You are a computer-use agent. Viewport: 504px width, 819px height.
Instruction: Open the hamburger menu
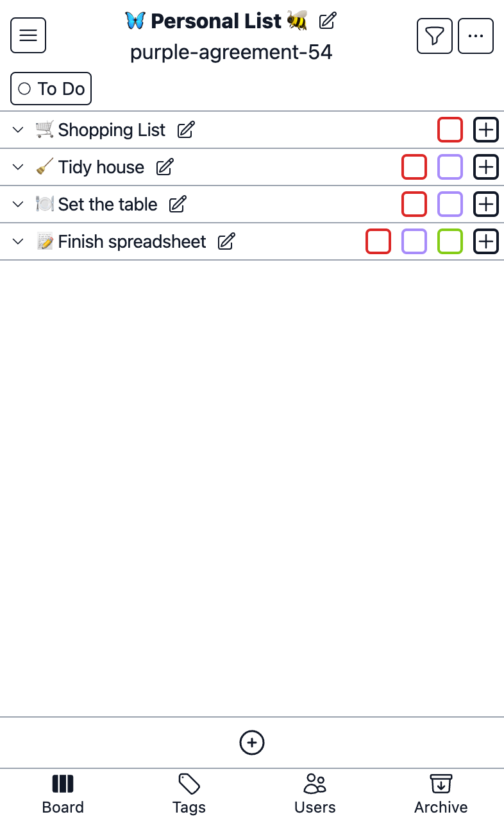point(28,36)
